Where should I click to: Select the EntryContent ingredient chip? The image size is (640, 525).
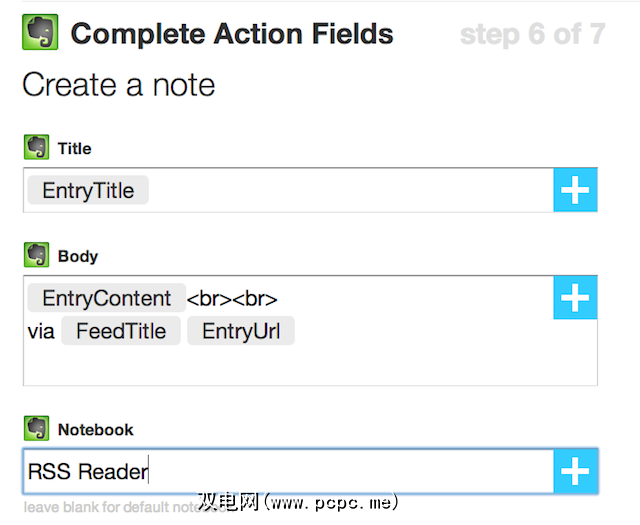(107, 298)
